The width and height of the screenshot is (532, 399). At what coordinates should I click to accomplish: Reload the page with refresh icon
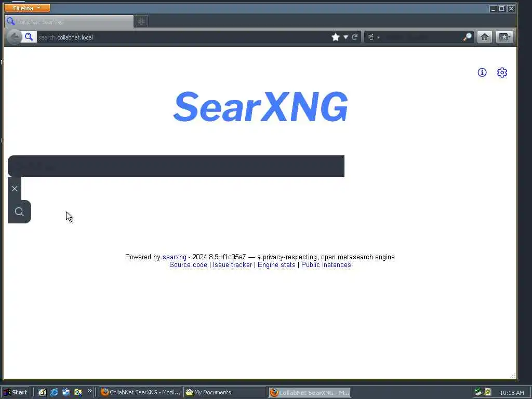(354, 37)
